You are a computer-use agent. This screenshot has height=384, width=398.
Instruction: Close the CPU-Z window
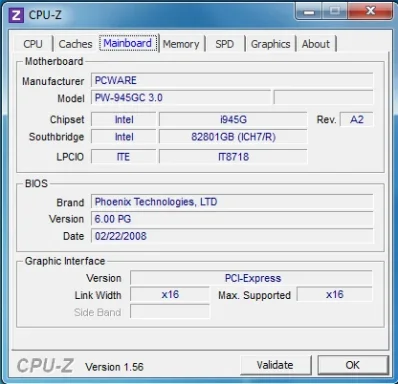pos(370,11)
